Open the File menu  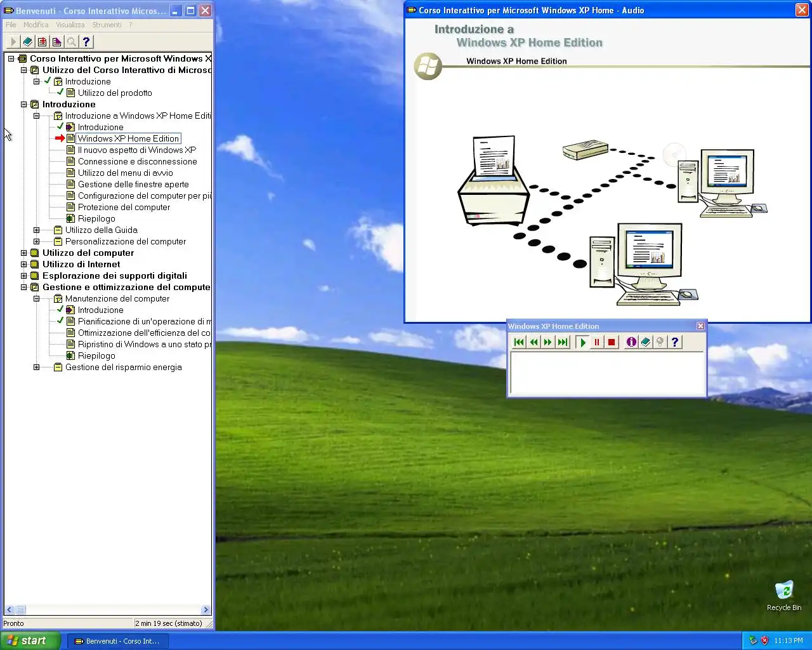(11, 25)
